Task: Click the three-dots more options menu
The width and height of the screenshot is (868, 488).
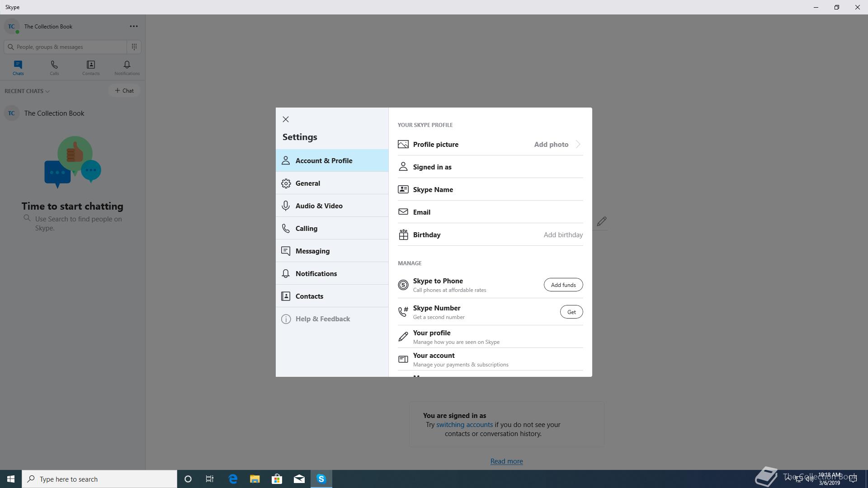Action: tap(134, 27)
